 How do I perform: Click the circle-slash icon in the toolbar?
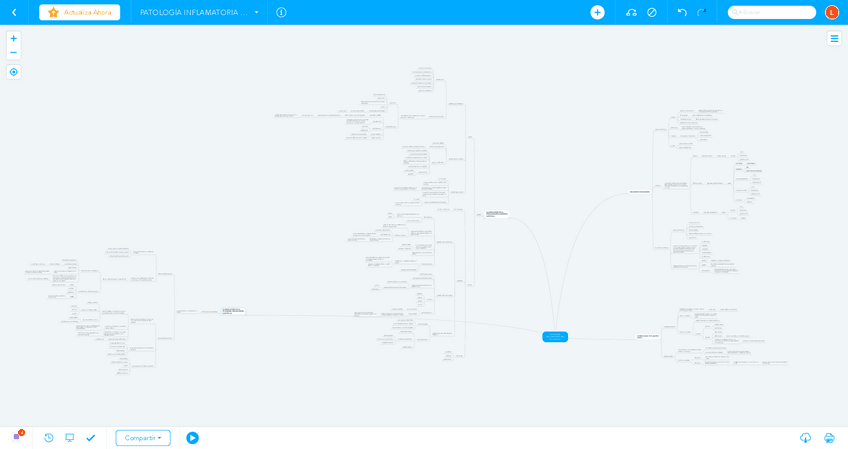pyautogui.click(x=652, y=12)
